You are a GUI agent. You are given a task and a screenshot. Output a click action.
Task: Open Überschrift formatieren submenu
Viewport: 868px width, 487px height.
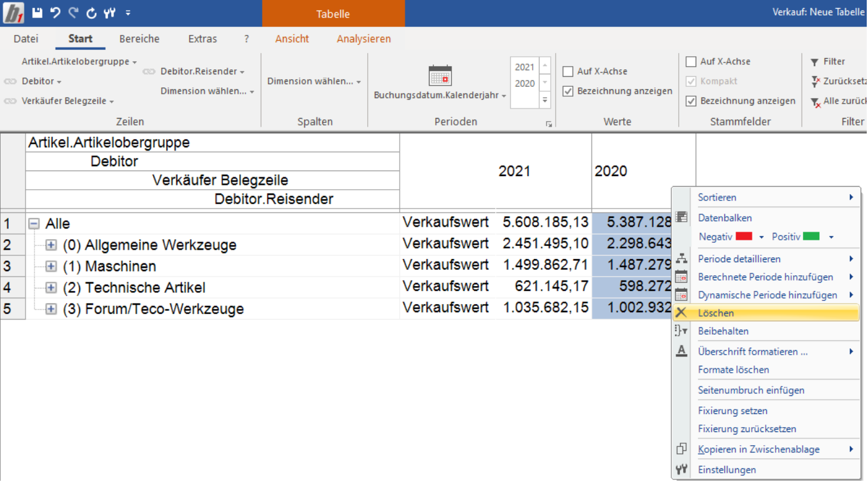766,352
